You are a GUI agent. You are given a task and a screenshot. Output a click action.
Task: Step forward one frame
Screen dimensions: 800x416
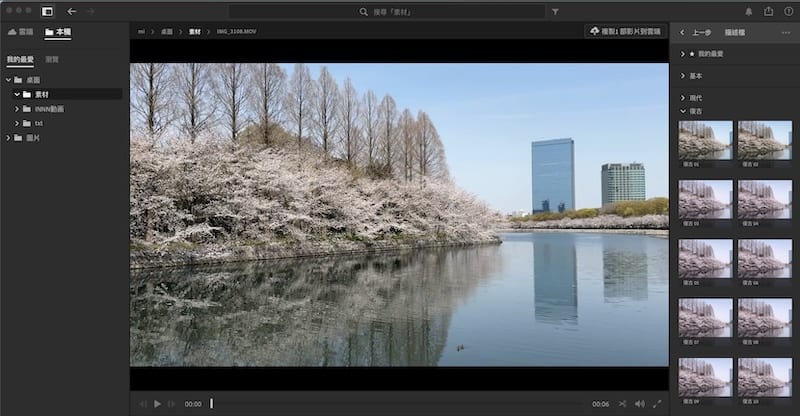[x=172, y=404]
